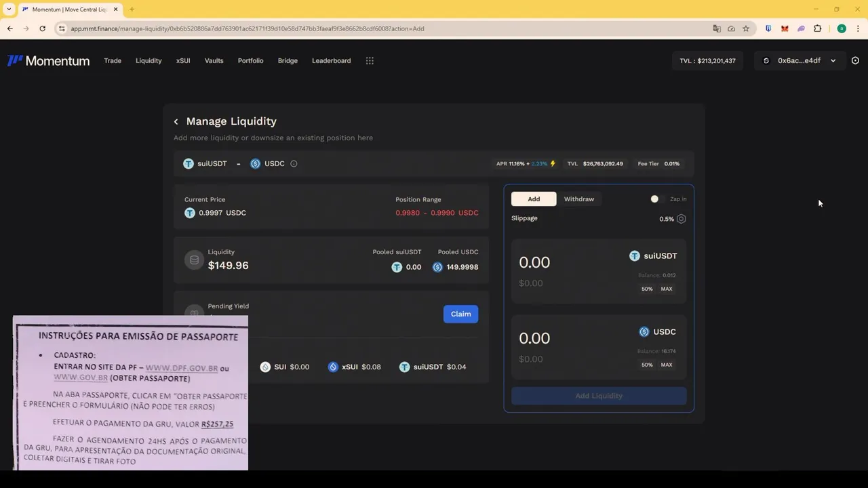The image size is (868, 488).
Task: Click the 0.5% slippage value
Action: pyautogui.click(x=667, y=219)
